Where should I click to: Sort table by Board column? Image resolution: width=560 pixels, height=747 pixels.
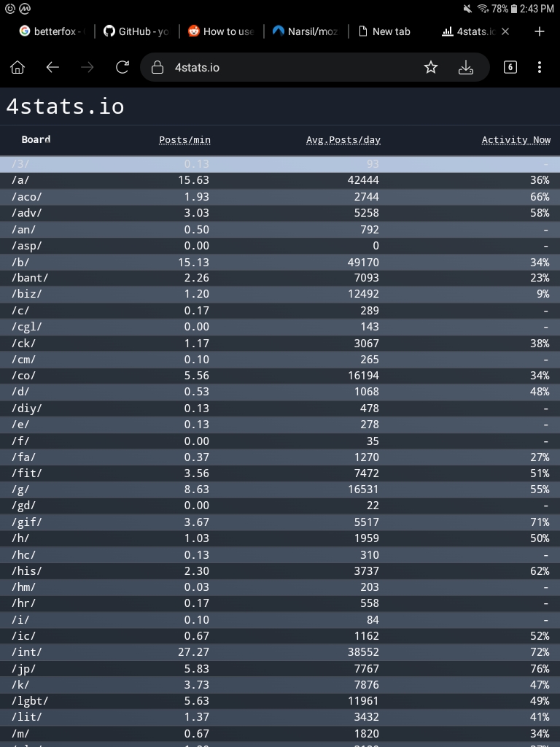[x=36, y=139]
